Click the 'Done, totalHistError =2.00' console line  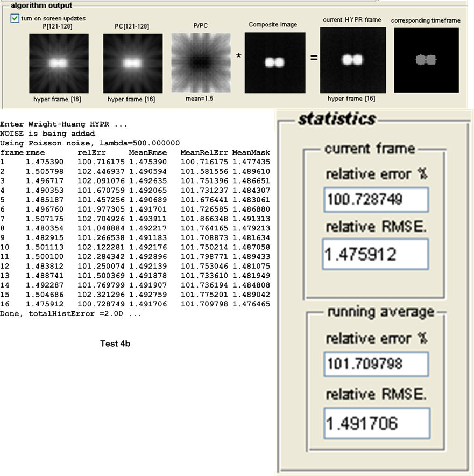coord(70,313)
